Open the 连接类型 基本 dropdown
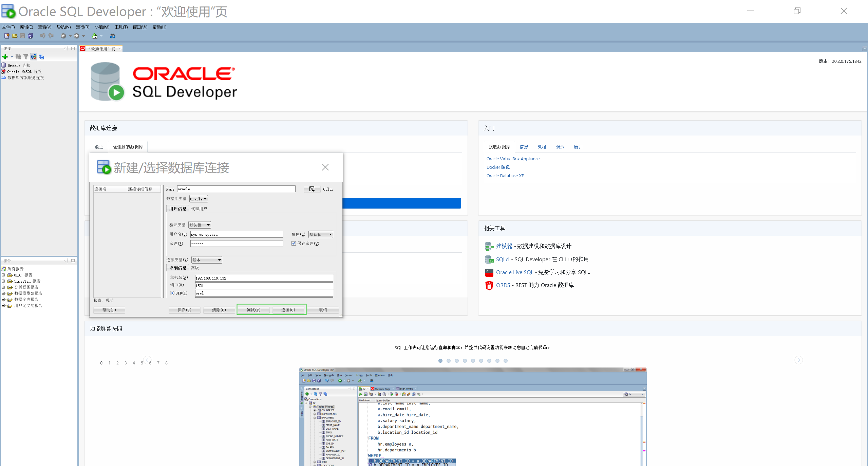This screenshot has height=466, width=868. coord(207,260)
